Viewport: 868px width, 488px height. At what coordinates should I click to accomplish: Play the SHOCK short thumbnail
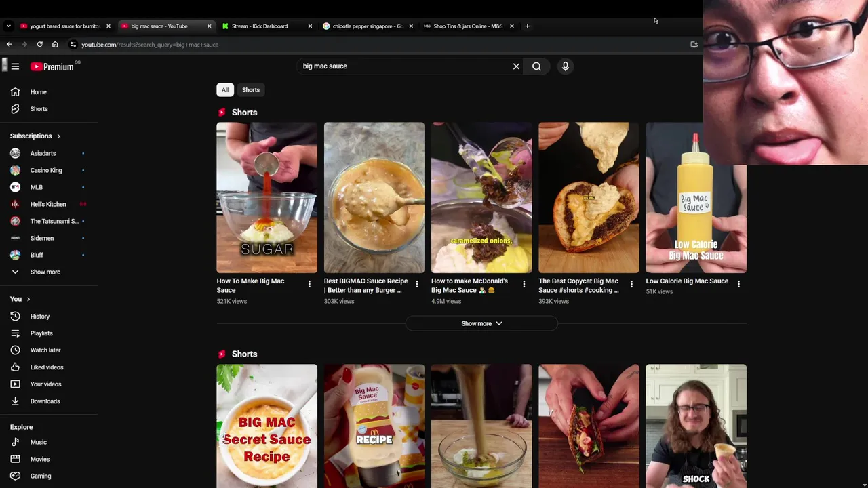point(696,426)
